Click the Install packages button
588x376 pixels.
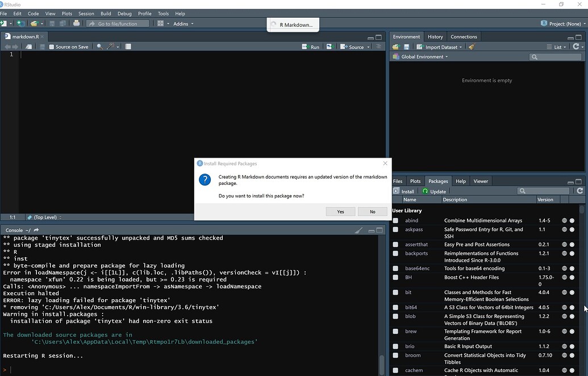tap(403, 191)
